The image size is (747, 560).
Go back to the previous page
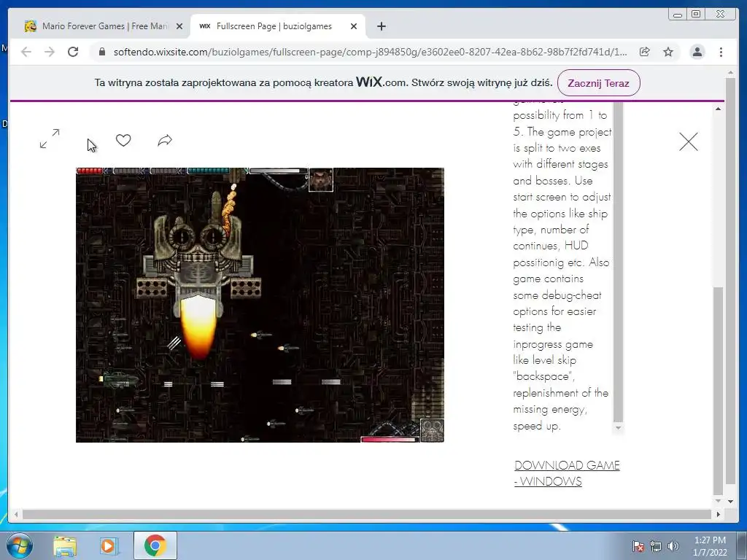pos(26,52)
